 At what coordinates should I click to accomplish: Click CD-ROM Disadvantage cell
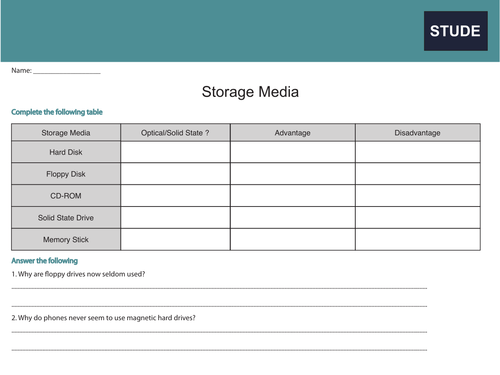(418, 196)
